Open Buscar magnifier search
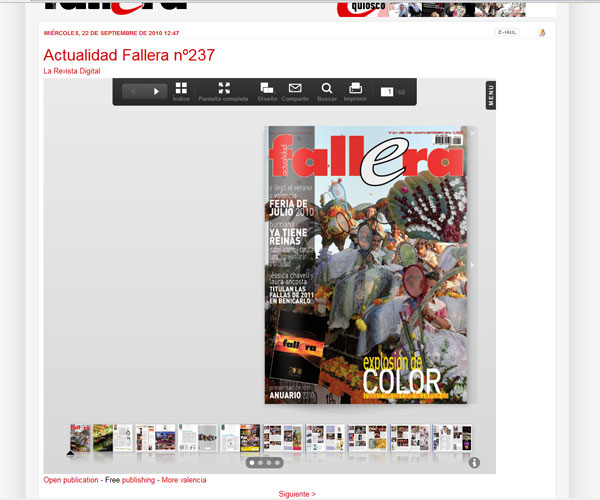 [327, 91]
